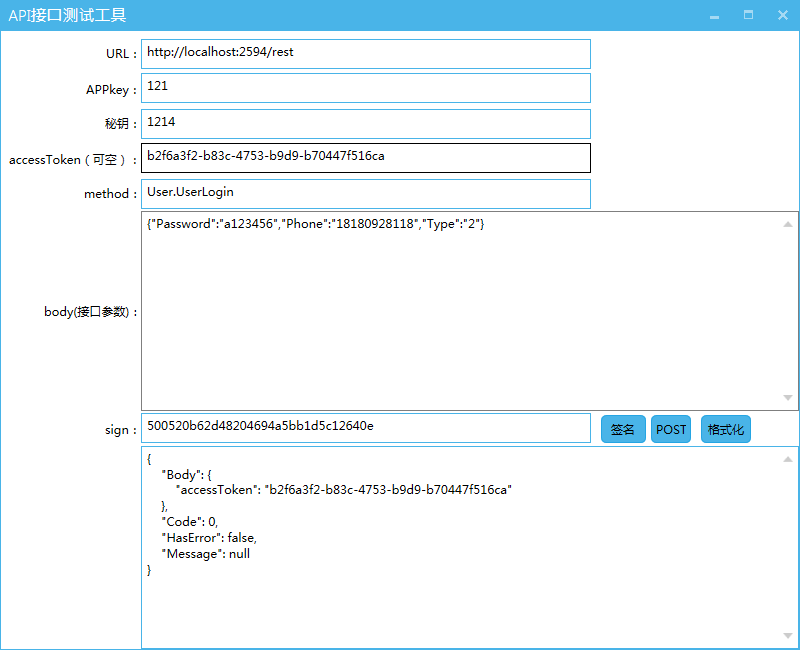800x650 pixels.
Task: Click the response panel scroll-down arrow
Action: [x=788, y=636]
